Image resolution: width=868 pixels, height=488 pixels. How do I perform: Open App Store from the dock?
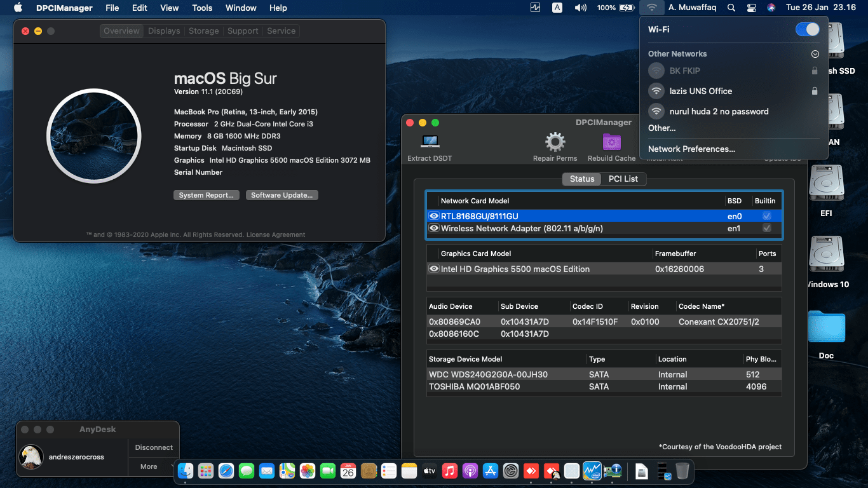(491, 471)
